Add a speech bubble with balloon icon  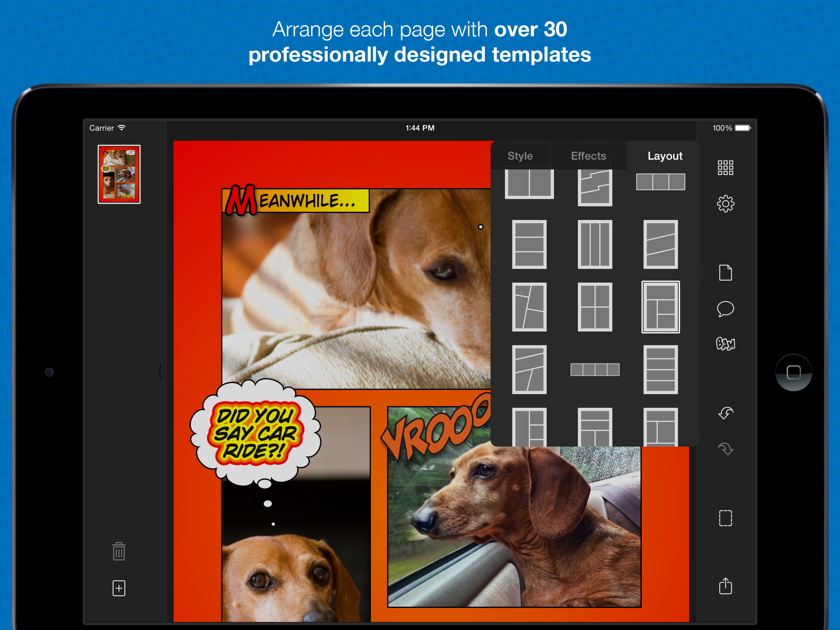click(x=725, y=309)
